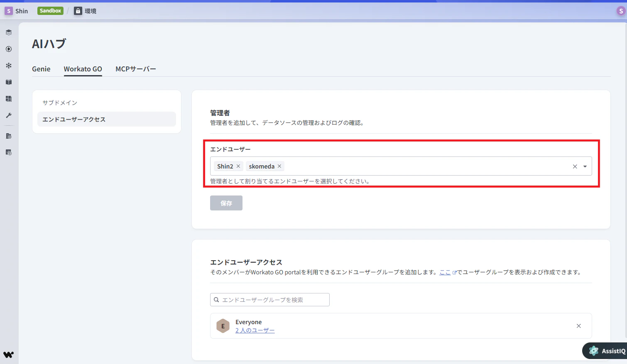This screenshot has height=364, width=627.
Task: Click the Shin workspace name
Action: pyautogui.click(x=22, y=11)
